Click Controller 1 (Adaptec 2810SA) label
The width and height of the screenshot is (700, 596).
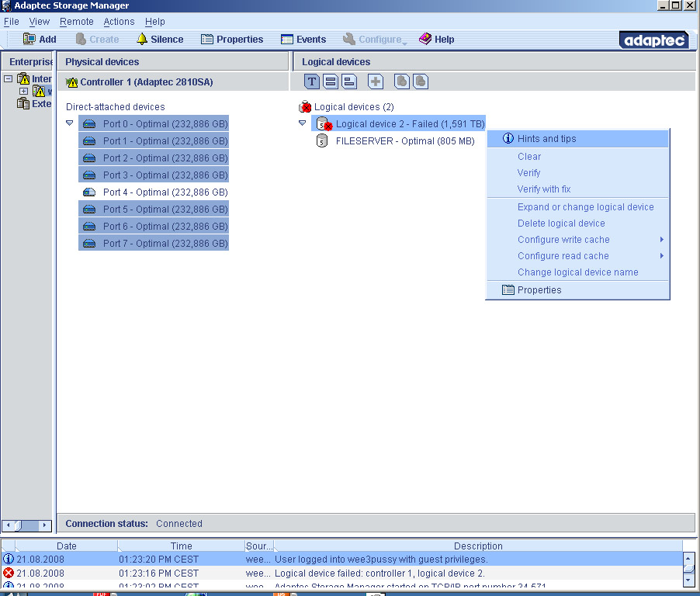(x=147, y=82)
